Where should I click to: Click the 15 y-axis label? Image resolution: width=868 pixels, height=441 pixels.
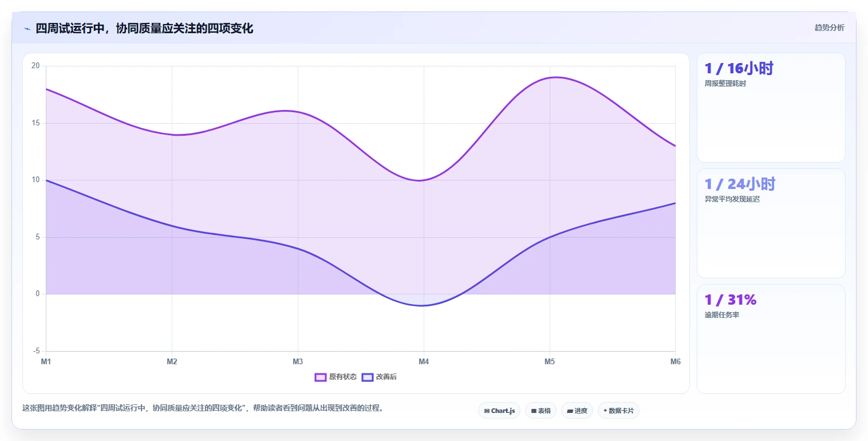pos(35,123)
